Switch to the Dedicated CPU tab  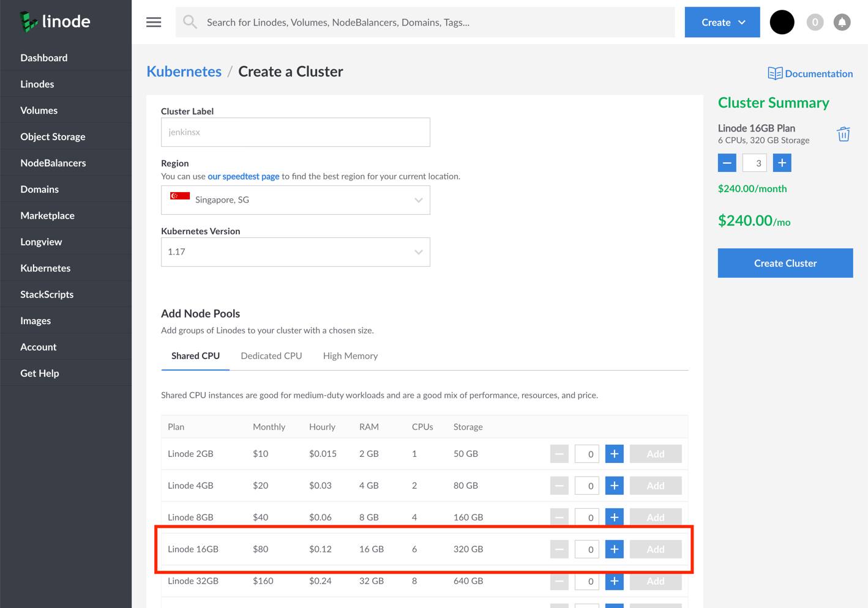[x=271, y=356]
